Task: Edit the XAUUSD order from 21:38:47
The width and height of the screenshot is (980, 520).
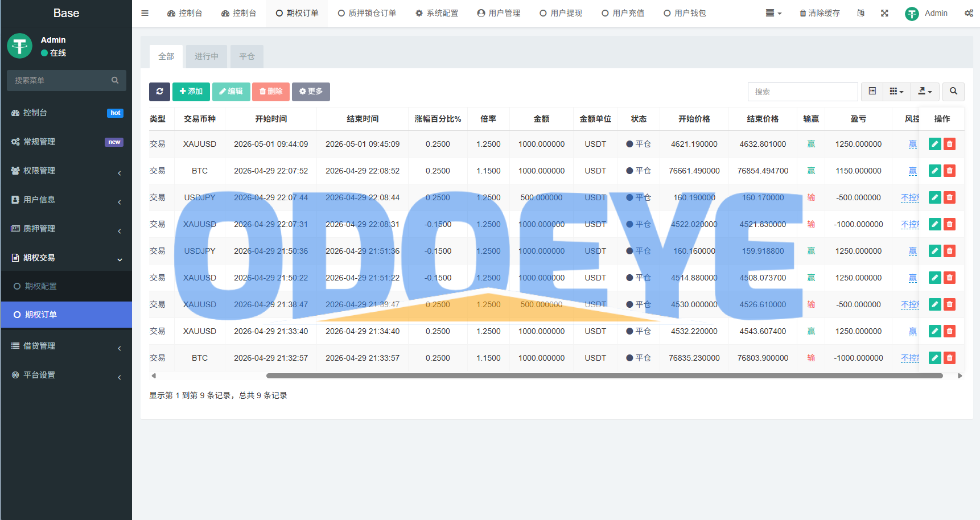Action: pyautogui.click(x=934, y=304)
